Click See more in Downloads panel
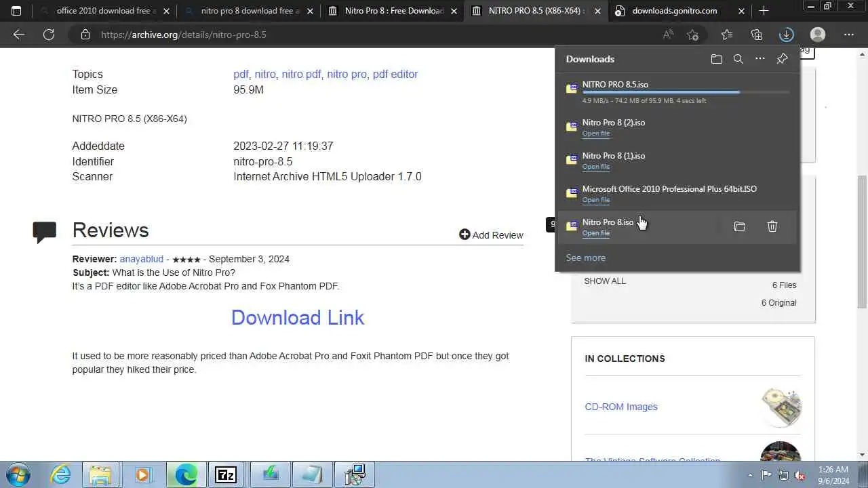This screenshot has height=488, width=868. click(x=586, y=258)
